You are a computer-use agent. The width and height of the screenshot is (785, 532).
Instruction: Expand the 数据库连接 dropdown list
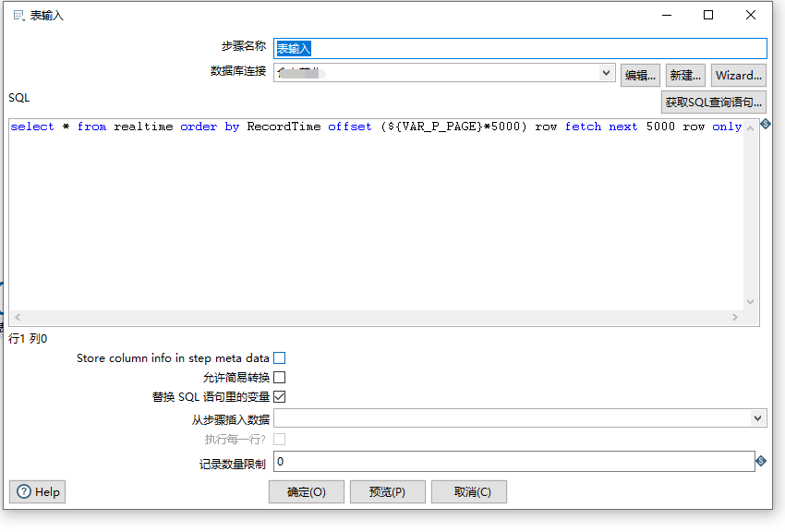(x=607, y=73)
